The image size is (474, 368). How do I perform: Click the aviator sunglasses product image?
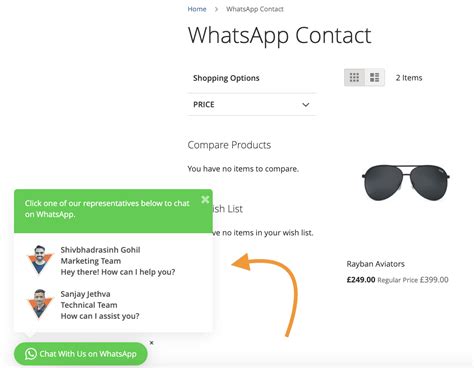click(406, 183)
